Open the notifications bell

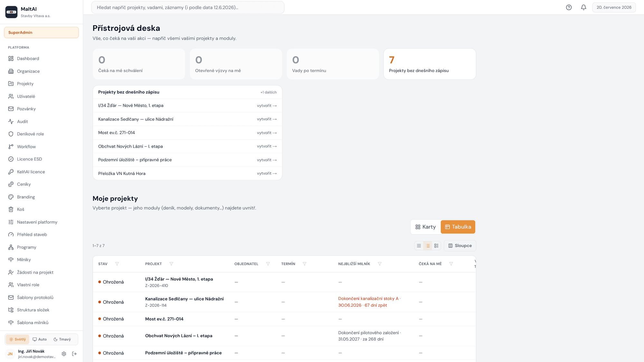(x=583, y=7)
